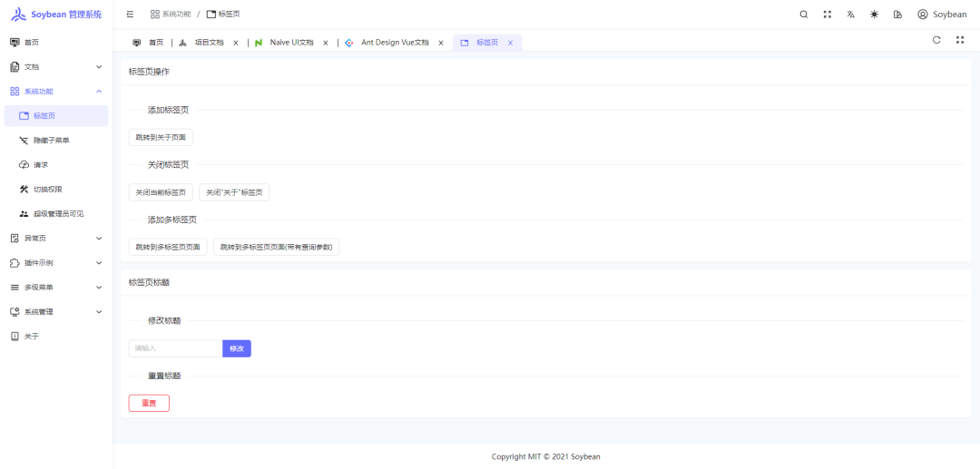Click the Soybean logo icon
Screen dimensions: 980x469
point(18,15)
